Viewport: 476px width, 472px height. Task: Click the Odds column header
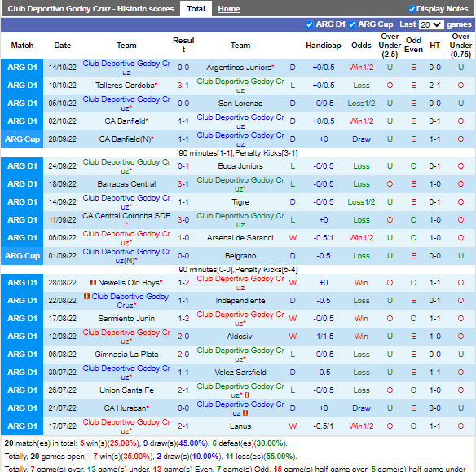tap(361, 45)
